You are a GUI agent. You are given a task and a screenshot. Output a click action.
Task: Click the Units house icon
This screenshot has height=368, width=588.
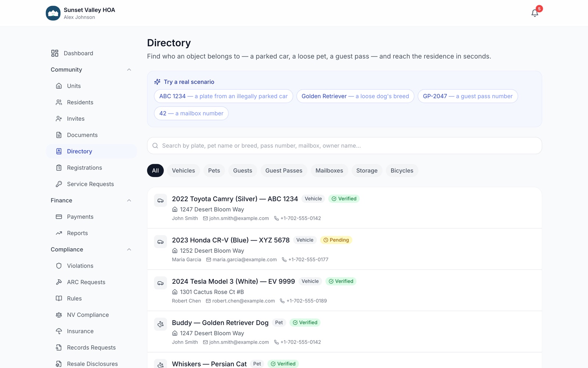pyautogui.click(x=59, y=86)
